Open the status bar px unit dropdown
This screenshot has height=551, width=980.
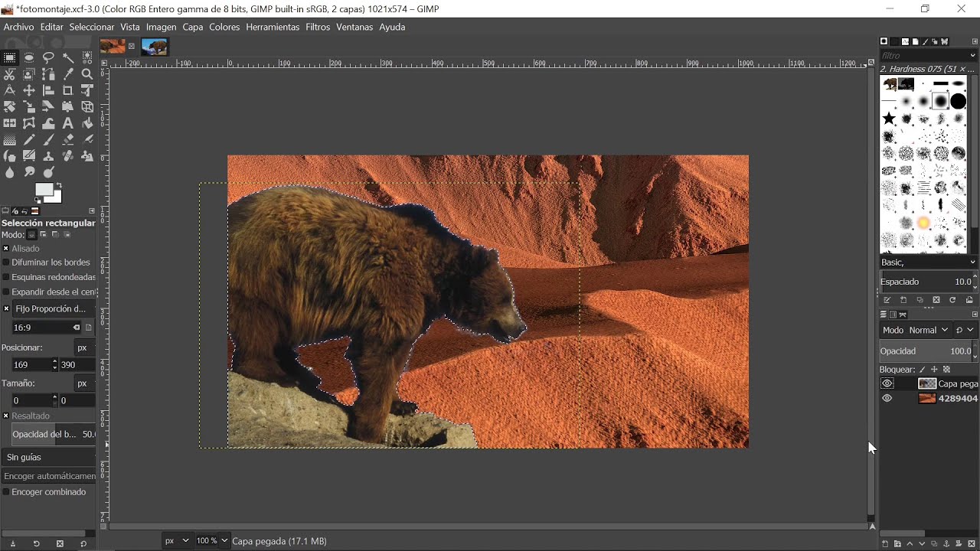[177, 541]
